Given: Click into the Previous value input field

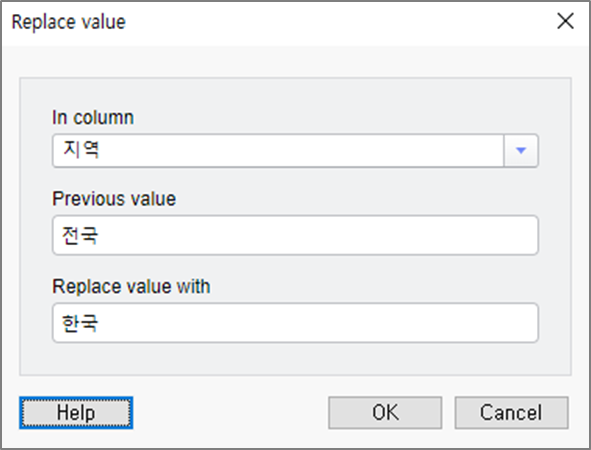Looking at the screenshot, I should tap(295, 235).
